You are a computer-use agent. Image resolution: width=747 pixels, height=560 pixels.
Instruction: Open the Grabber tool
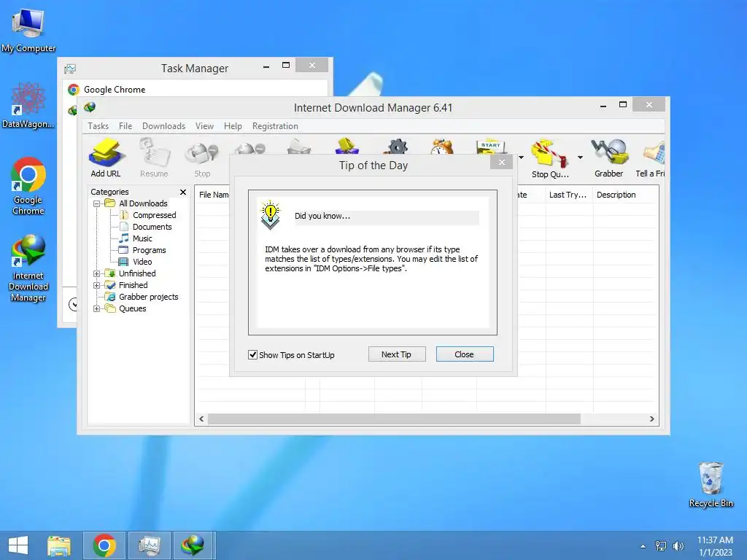click(609, 157)
